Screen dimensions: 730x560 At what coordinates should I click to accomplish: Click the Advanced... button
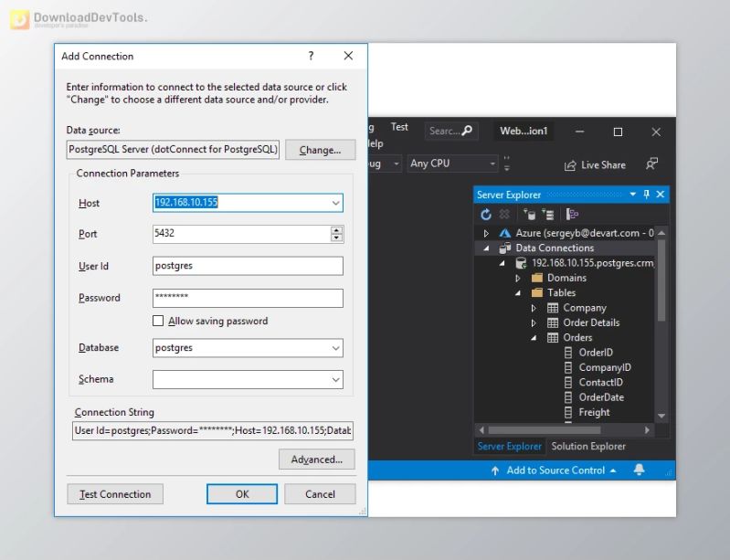[x=317, y=460]
